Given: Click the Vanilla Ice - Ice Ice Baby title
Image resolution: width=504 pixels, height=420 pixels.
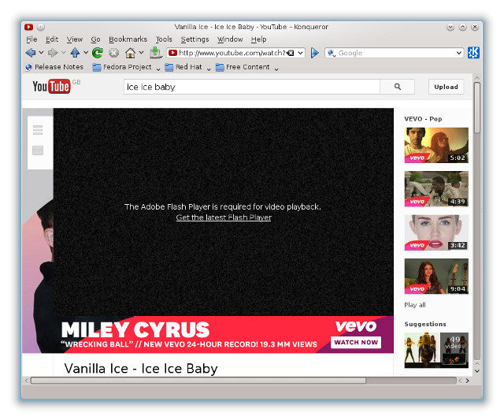Looking at the screenshot, I should coord(141,369).
